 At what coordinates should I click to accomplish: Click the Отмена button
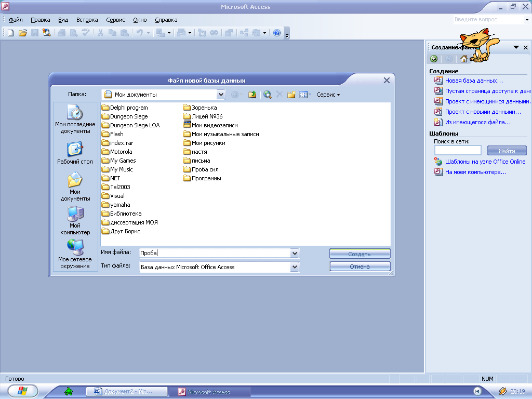pyautogui.click(x=360, y=267)
